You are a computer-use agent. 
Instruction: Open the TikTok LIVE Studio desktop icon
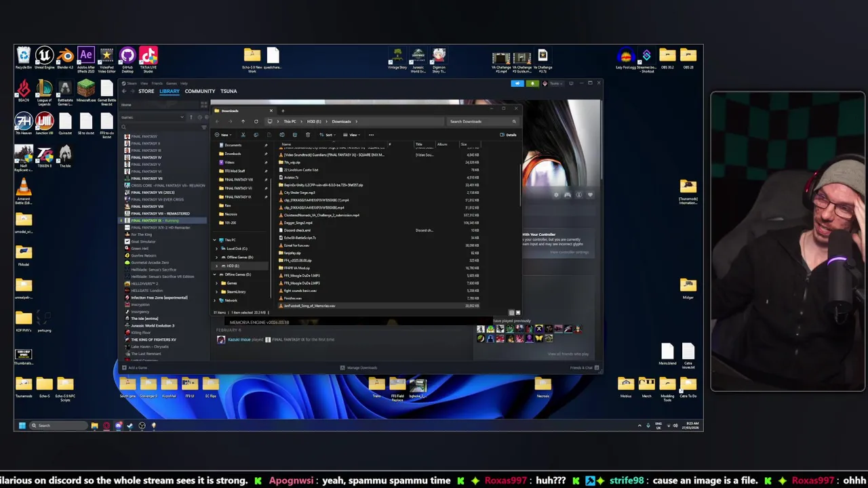pos(149,59)
